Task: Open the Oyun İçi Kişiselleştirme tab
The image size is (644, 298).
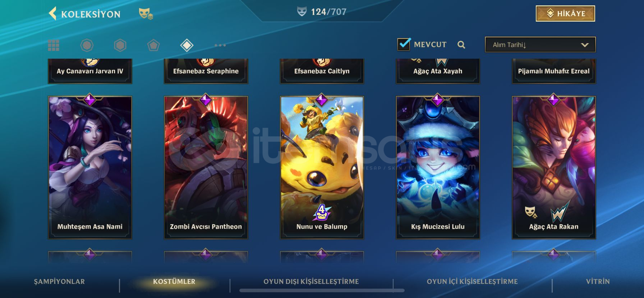Action: coord(472,281)
